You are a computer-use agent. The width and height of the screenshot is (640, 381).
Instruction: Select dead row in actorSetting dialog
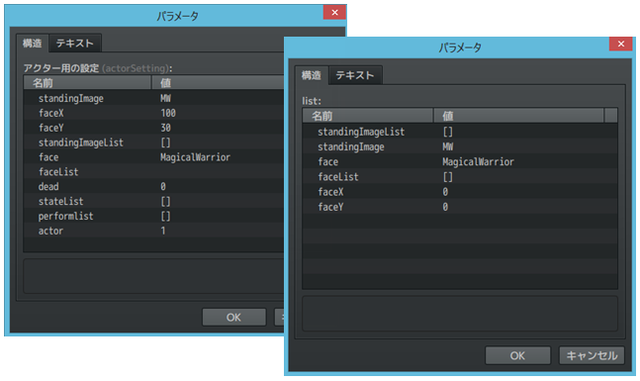click(x=154, y=187)
